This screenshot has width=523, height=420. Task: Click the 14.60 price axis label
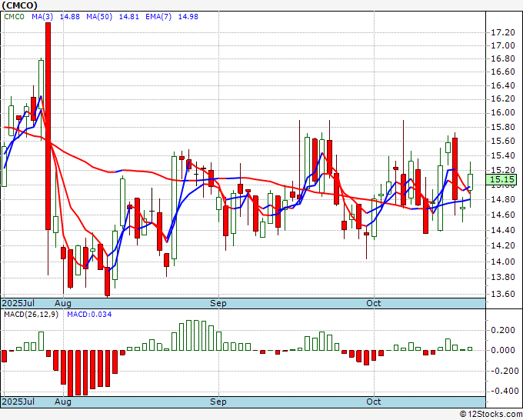click(x=503, y=215)
